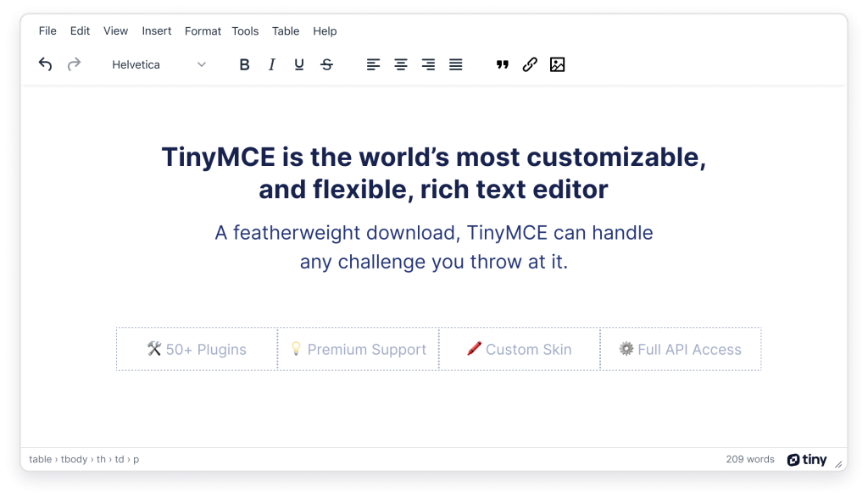This screenshot has width=868, height=498.
Task: Select 'td' in the element path
Action: (x=120, y=459)
